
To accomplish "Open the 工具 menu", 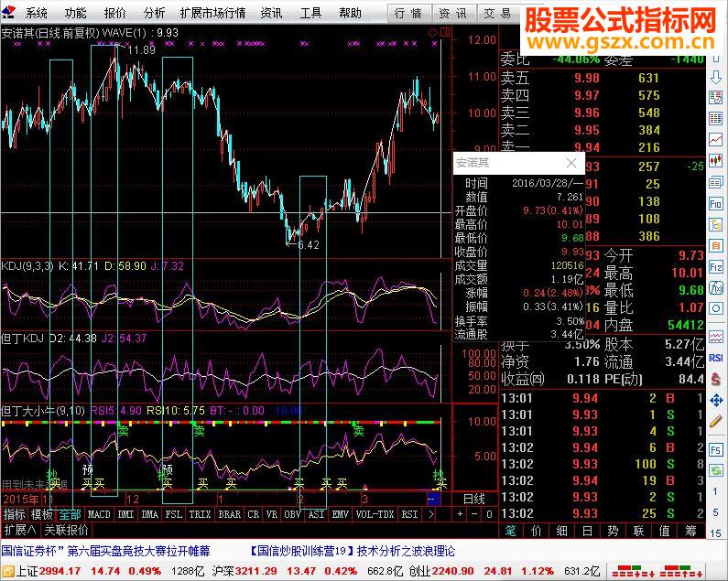I will coord(310,13).
